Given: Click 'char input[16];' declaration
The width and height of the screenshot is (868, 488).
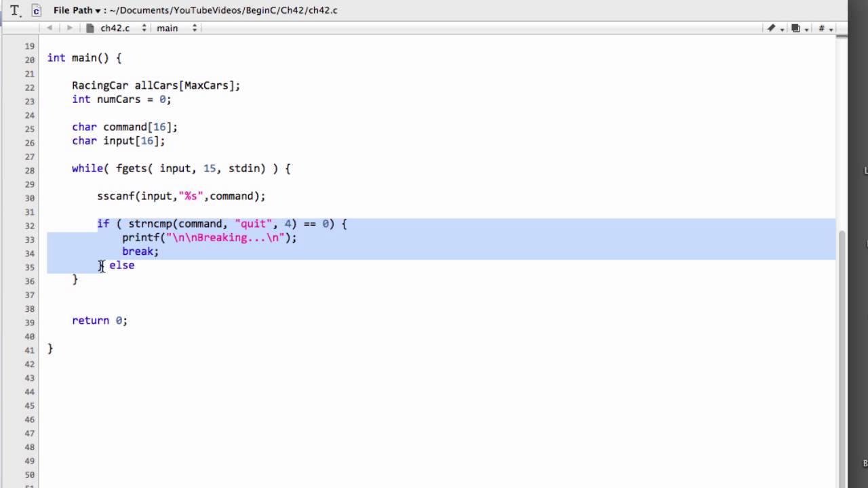Looking at the screenshot, I should [x=119, y=140].
